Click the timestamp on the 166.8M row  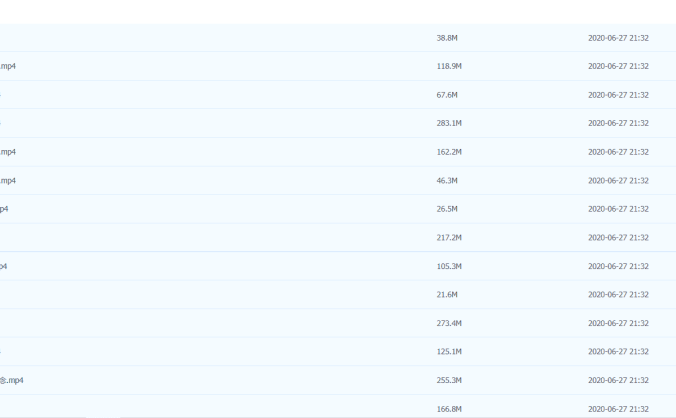(x=618, y=408)
